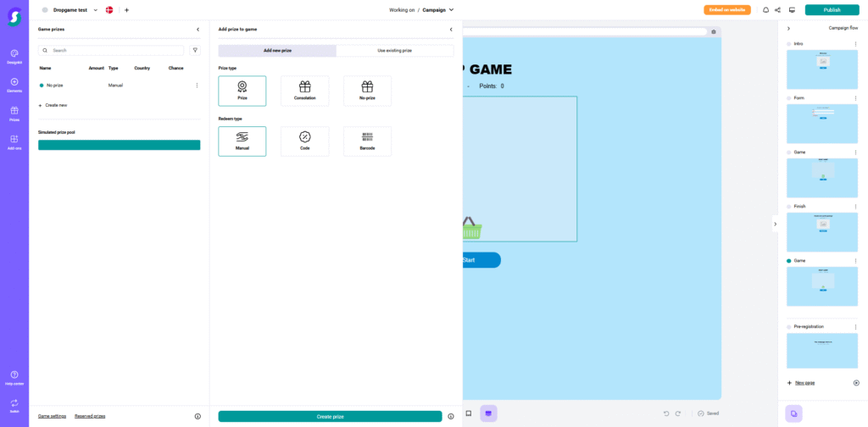Click the Publish button

point(832,10)
